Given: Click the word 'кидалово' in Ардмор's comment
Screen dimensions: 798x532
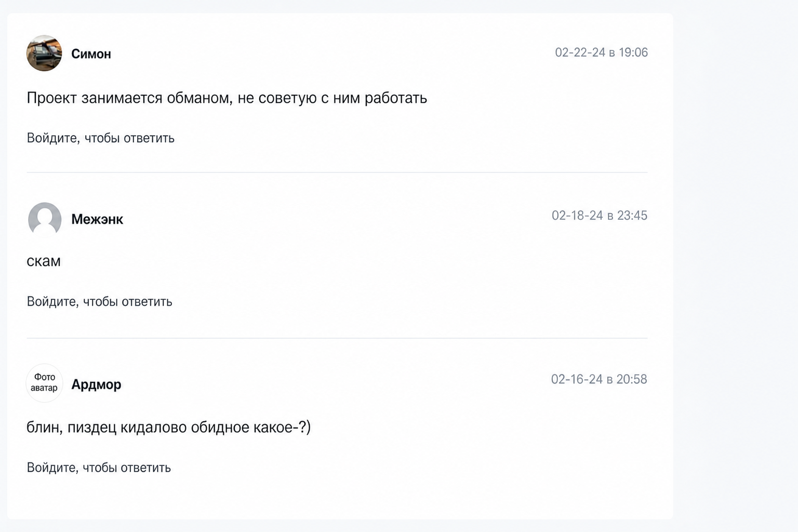Looking at the screenshot, I should (154, 428).
